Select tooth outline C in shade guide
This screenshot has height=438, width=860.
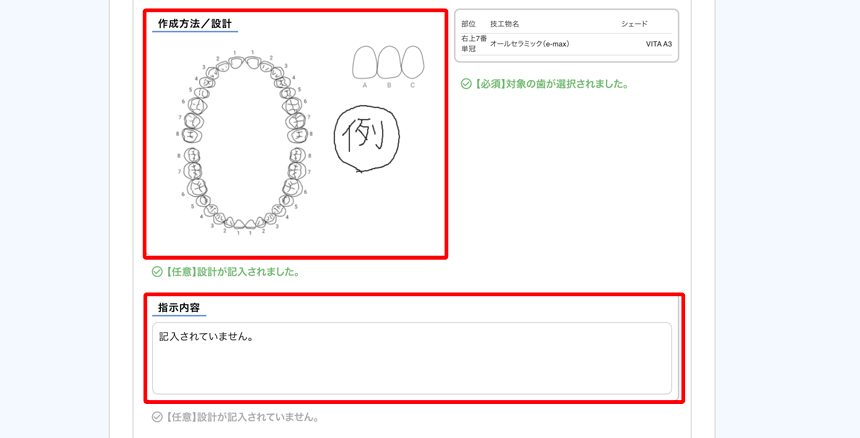[413, 61]
